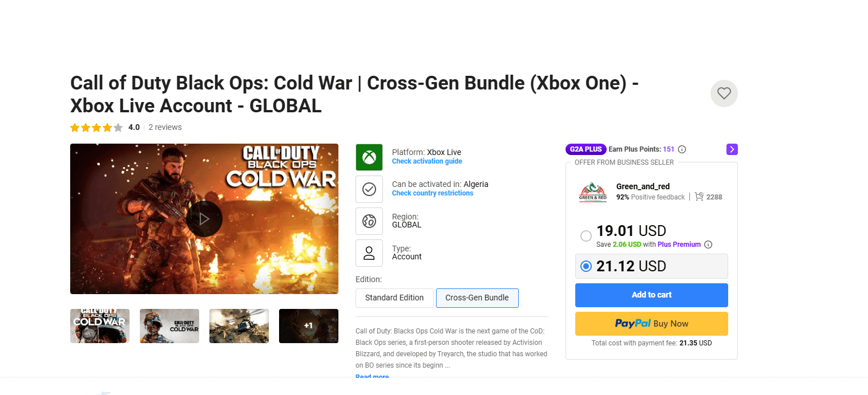This screenshot has height=395, width=868.
Task: Choose the Standard Edition tab
Action: click(x=394, y=298)
